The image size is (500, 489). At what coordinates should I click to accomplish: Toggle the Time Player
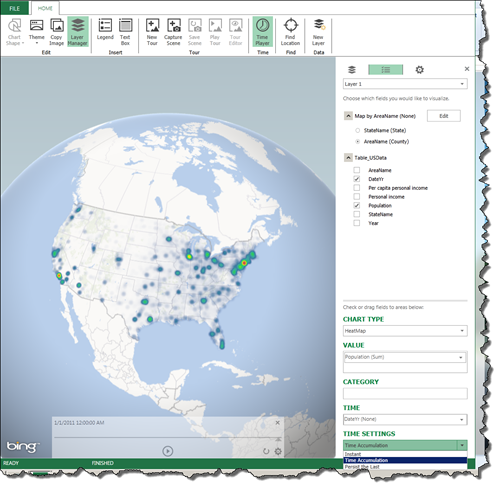click(x=262, y=32)
